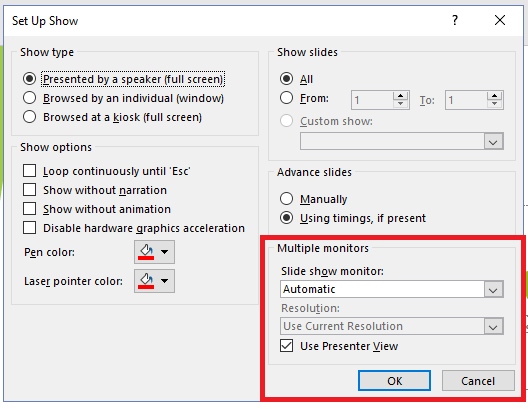Open the Pen color ink picker
The height and width of the screenshot is (409, 528).
[x=154, y=252]
